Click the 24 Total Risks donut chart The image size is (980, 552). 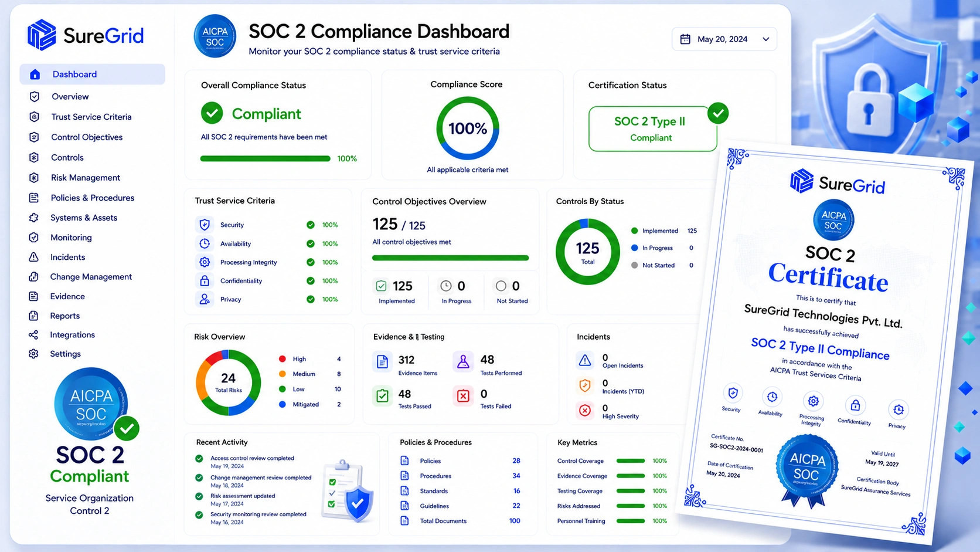point(229,382)
